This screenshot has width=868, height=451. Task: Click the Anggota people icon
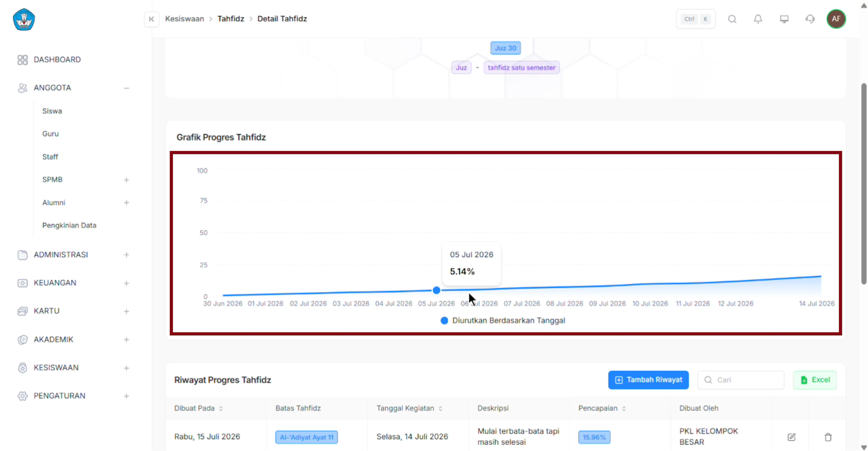pyautogui.click(x=23, y=88)
